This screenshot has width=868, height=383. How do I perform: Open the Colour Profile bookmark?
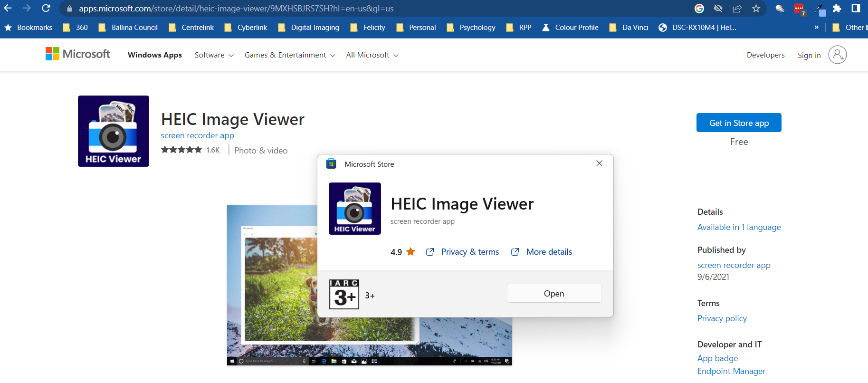(571, 28)
